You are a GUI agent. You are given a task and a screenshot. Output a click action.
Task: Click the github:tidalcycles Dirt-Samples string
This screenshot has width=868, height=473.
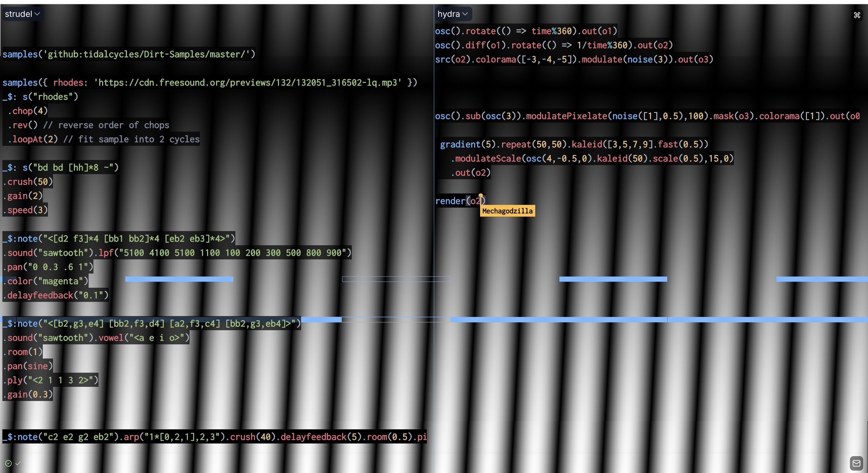(146, 54)
